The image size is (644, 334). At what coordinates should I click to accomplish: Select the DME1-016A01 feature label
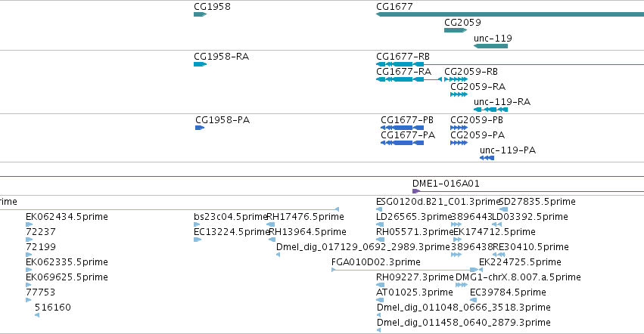click(446, 184)
